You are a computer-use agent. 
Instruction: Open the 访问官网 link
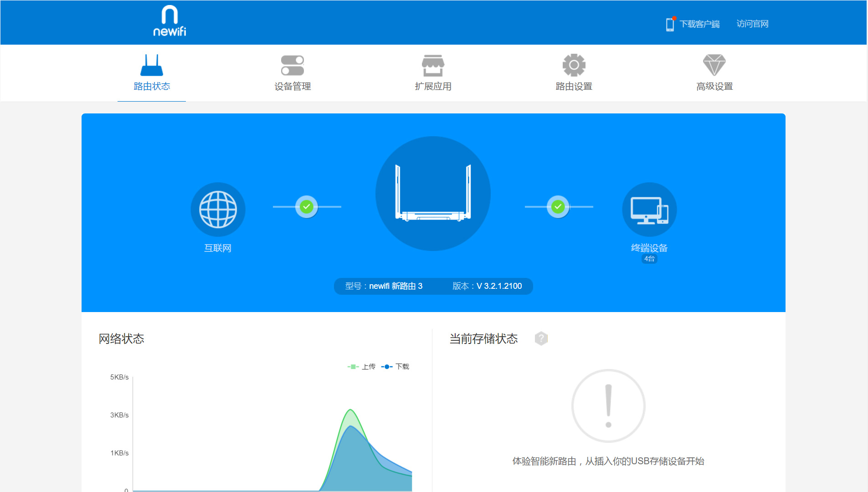click(x=752, y=24)
